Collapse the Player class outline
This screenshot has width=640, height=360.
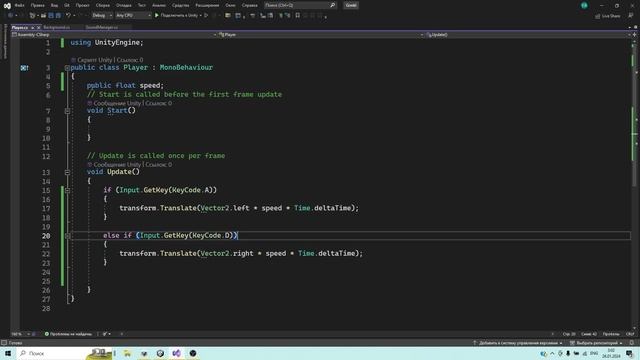point(67,68)
